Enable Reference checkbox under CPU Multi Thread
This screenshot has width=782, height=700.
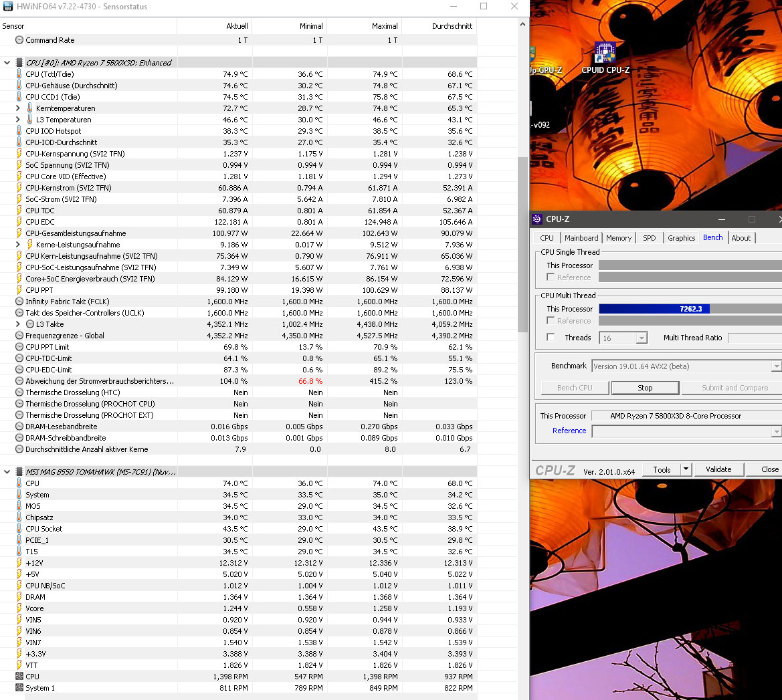coord(551,321)
